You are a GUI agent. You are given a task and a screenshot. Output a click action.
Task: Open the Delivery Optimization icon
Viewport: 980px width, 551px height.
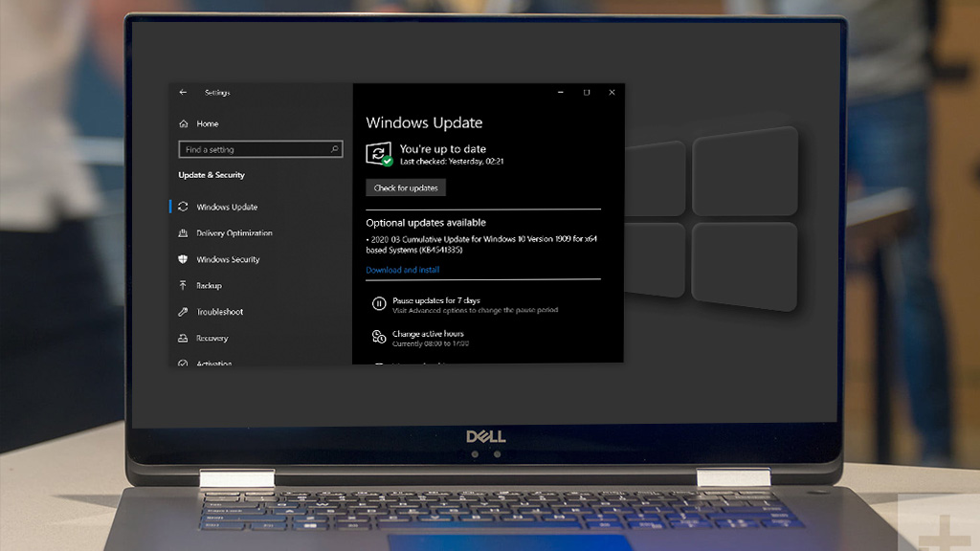183,233
